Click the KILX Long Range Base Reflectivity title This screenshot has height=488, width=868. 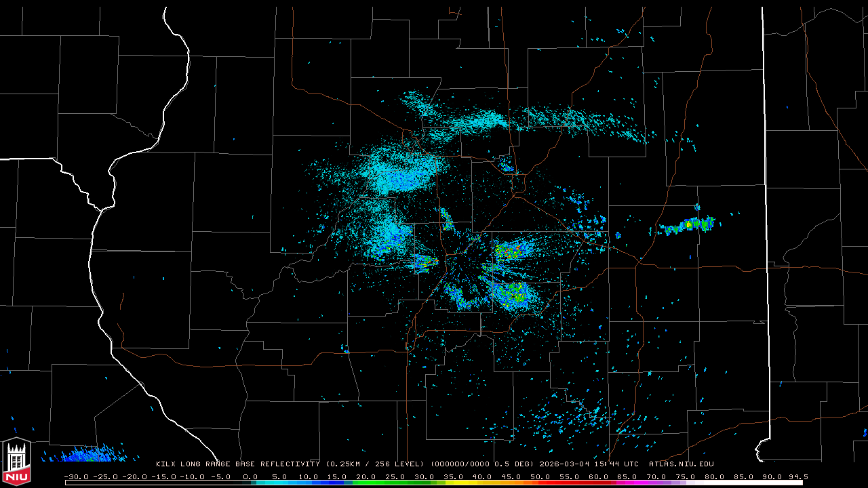point(237,464)
